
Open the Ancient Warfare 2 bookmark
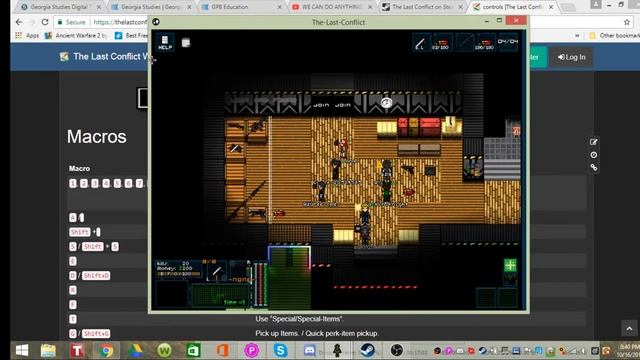pyautogui.click(x=76, y=36)
